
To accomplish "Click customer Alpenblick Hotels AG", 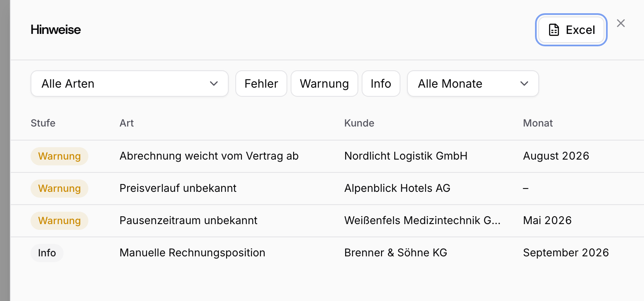I will tap(397, 189).
